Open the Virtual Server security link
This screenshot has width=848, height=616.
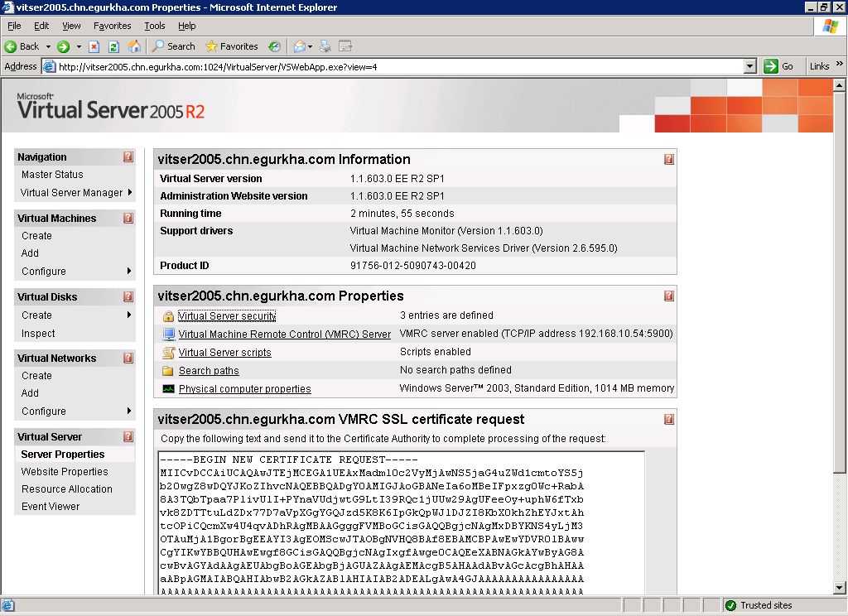pos(227,315)
